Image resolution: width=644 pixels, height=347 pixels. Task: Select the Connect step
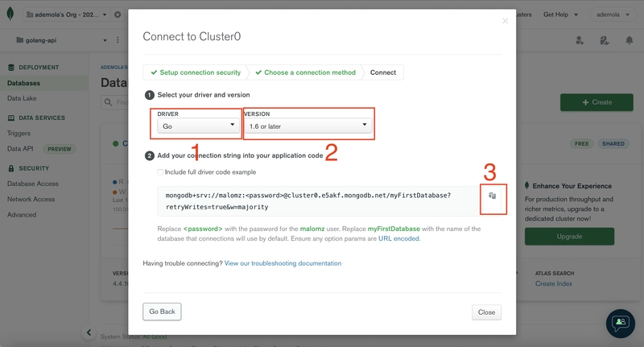tap(383, 72)
